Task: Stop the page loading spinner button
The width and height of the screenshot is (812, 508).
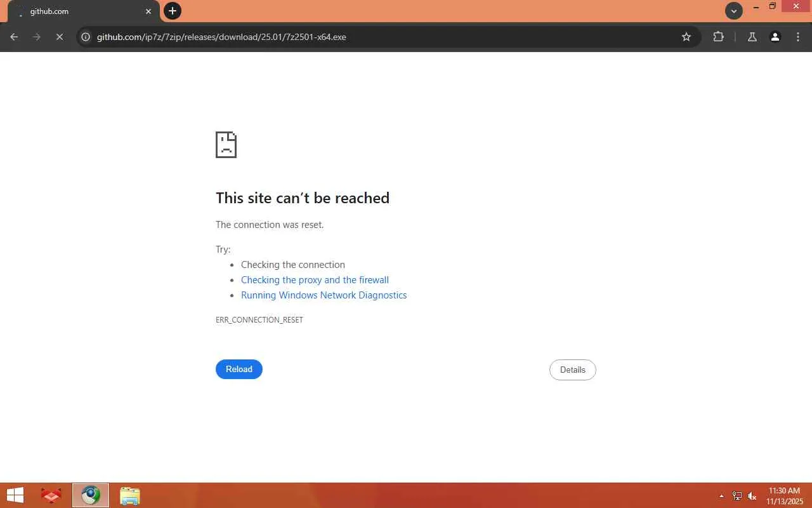Action: tap(60, 37)
